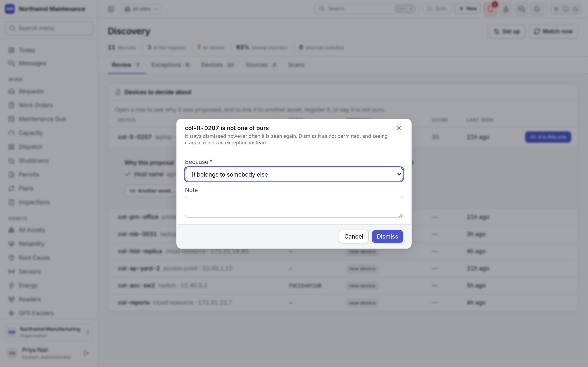The width and height of the screenshot is (588, 367).
Task: Cancel the dismiss dialog
Action: 354,237
